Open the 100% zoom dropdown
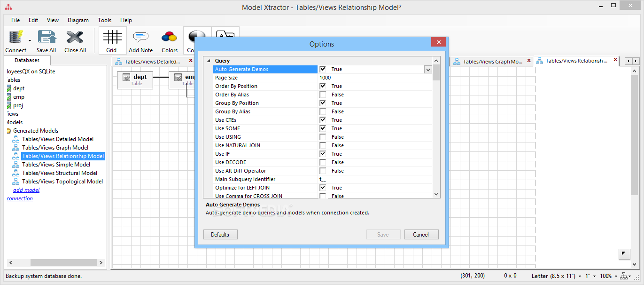Viewport: 644px width, 285px height. coord(616,276)
